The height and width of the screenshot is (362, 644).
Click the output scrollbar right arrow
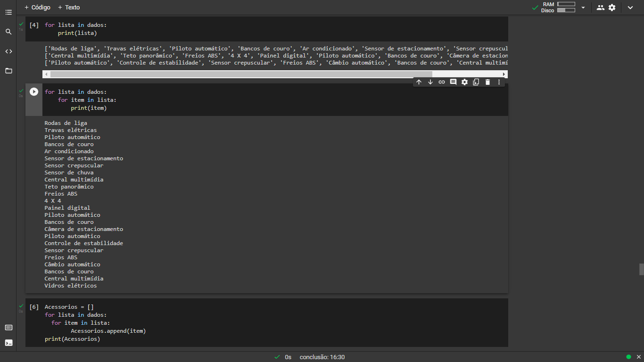click(504, 74)
